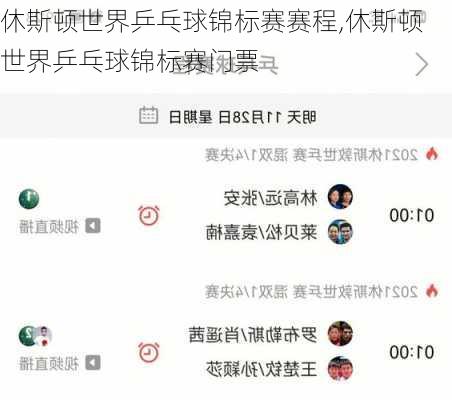Toggle the alarm reminder for 林高远/张安 match
Screen dimensions: 452x400
pos(149,215)
